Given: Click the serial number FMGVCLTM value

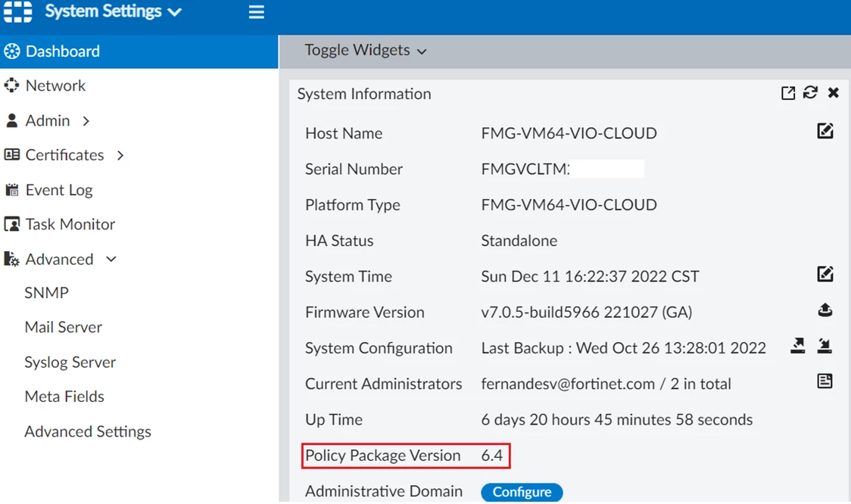Looking at the screenshot, I should point(525,170).
